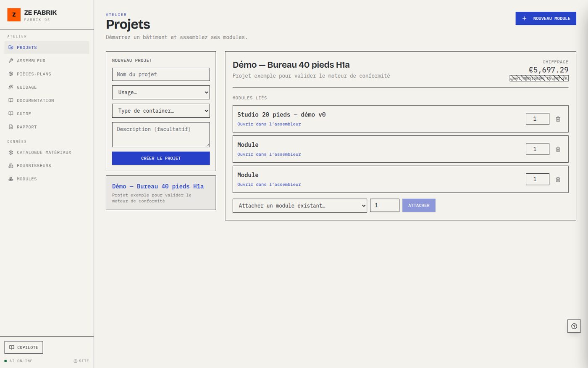The image size is (588, 368).
Task: Click the AI Online status indicator
Action: click(x=18, y=361)
